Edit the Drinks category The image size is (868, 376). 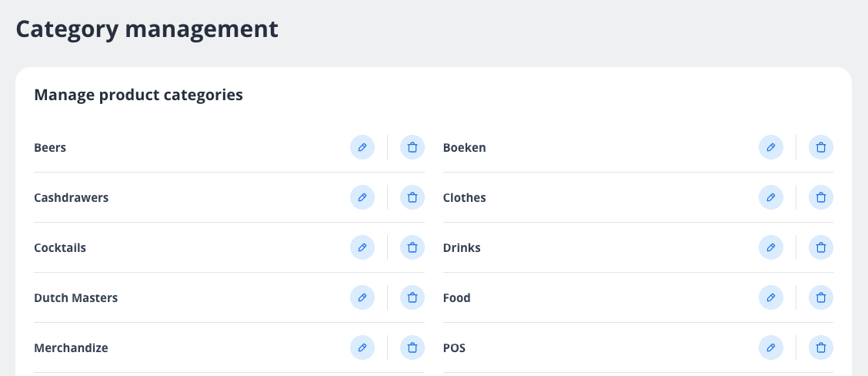coord(771,247)
